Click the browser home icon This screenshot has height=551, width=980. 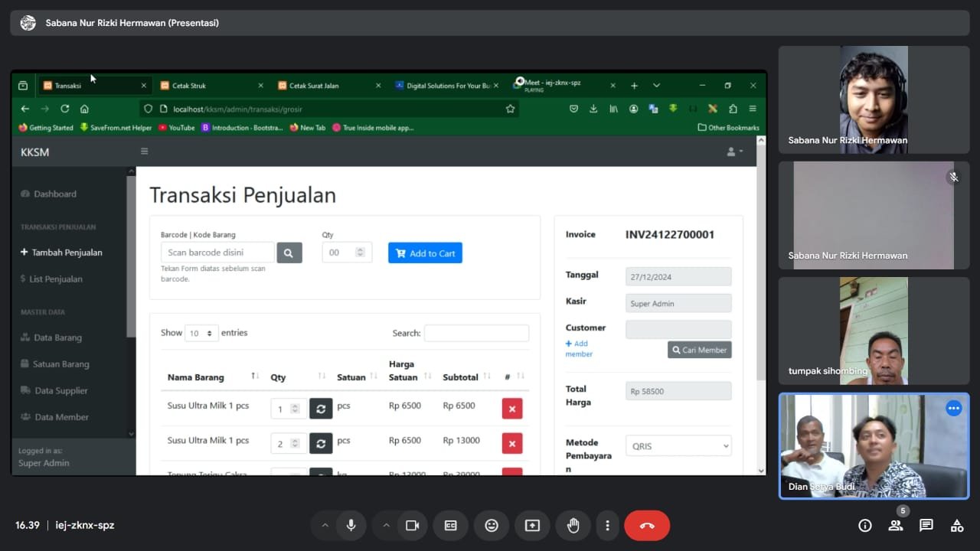coord(84,109)
